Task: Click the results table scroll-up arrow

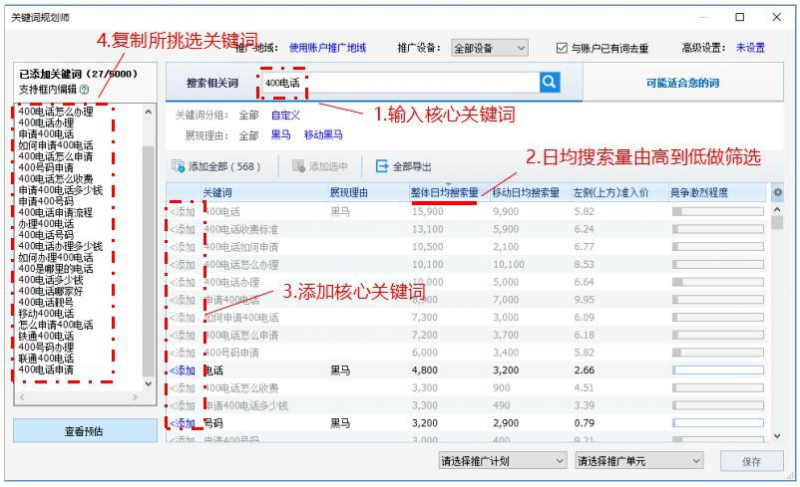Action: tap(777, 209)
